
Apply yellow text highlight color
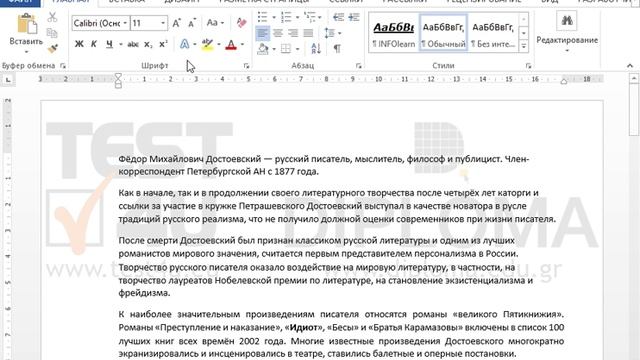click(x=207, y=44)
